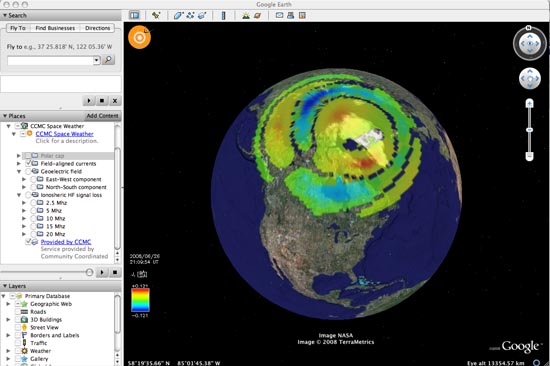
Task: Click the Add Content button
Action: [x=102, y=116]
